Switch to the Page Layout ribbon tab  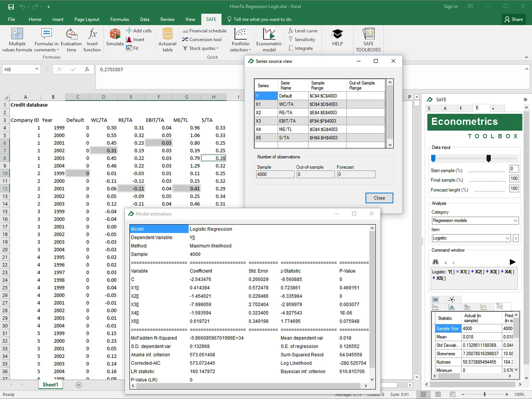click(87, 19)
